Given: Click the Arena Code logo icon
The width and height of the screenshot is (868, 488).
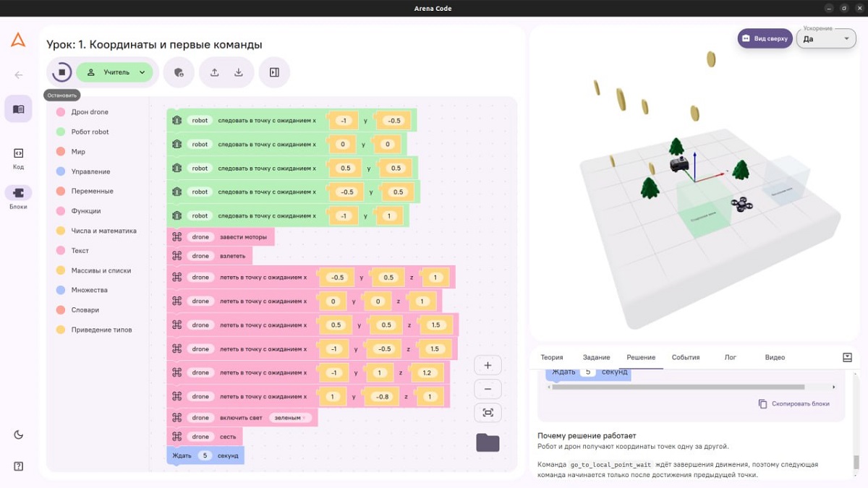Looking at the screenshot, I should (x=18, y=40).
